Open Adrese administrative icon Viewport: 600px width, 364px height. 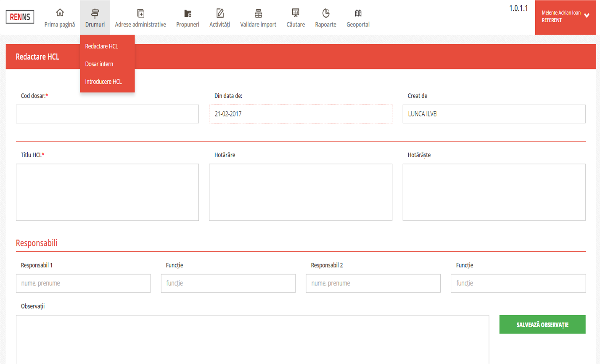click(140, 13)
